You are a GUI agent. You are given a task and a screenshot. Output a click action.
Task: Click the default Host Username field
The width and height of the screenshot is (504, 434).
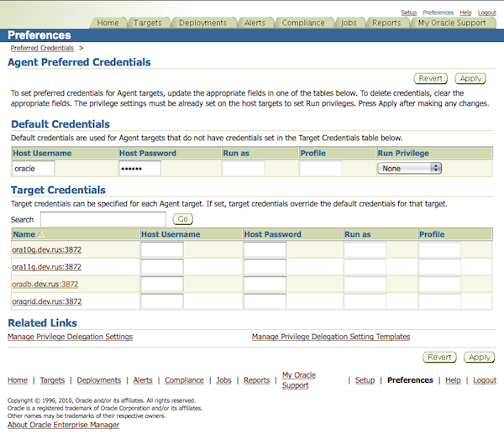pos(34,168)
